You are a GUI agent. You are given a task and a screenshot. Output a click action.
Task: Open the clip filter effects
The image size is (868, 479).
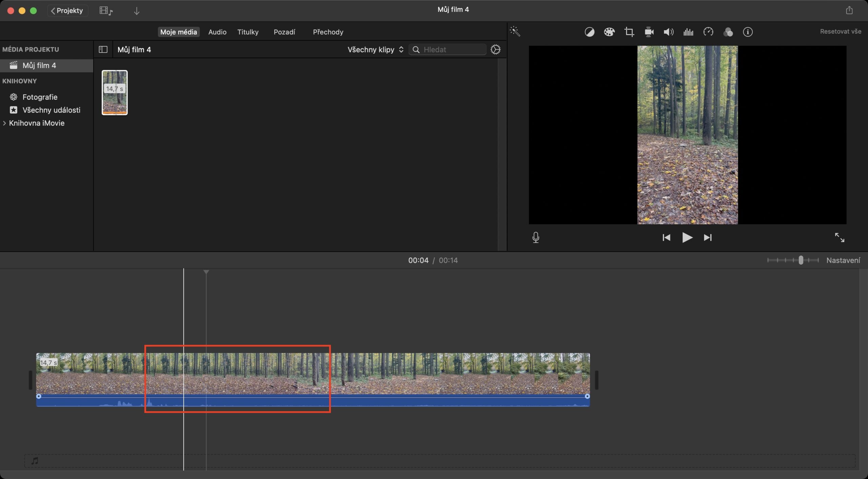pos(728,32)
